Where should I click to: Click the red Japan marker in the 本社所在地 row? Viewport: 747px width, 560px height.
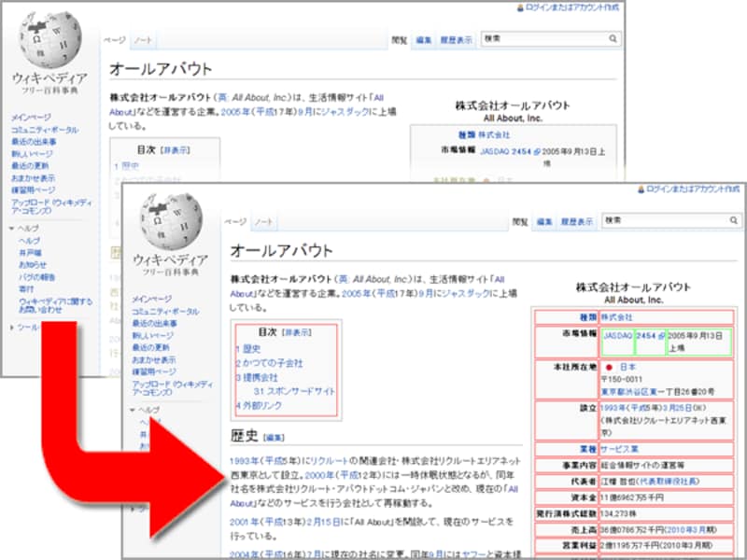coord(609,368)
